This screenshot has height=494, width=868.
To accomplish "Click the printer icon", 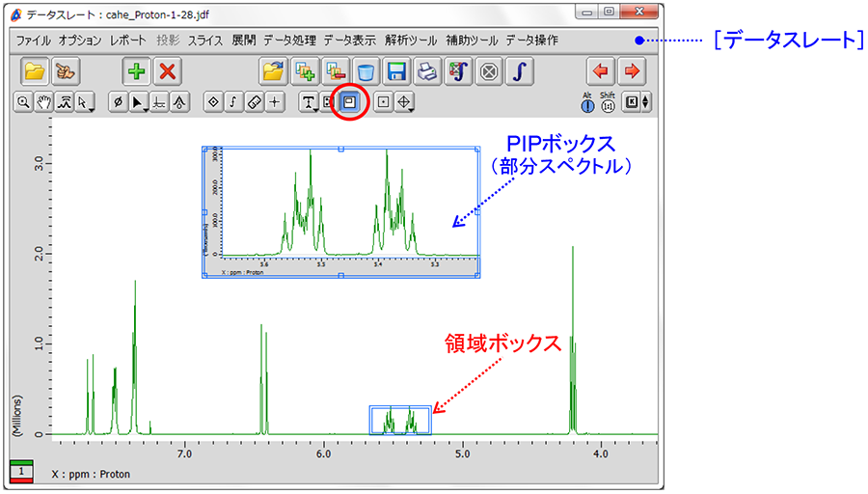I will click(x=426, y=71).
